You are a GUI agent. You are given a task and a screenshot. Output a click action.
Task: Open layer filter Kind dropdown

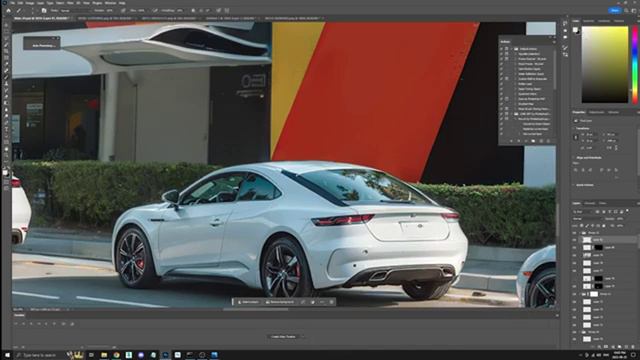pyautogui.click(x=582, y=212)
